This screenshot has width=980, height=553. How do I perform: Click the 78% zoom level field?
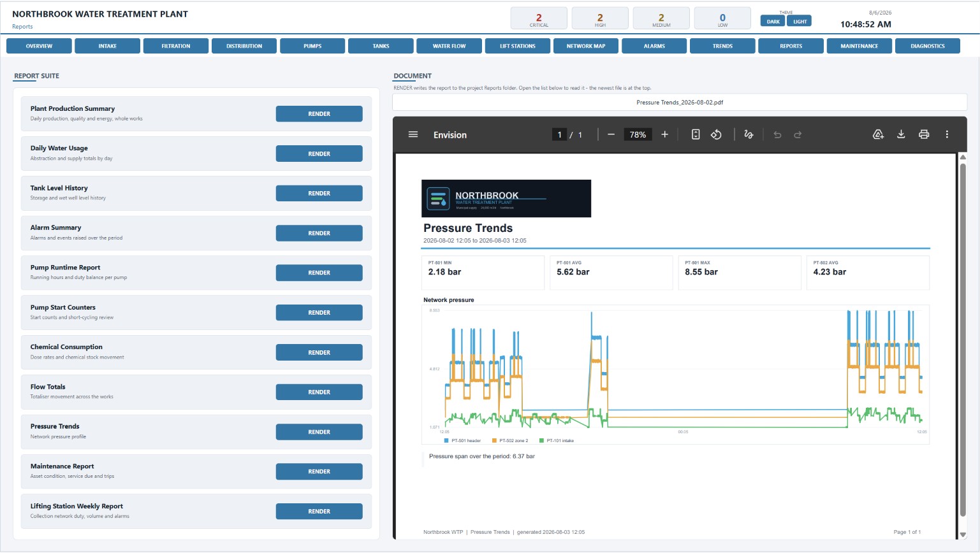tap(638, 134)
